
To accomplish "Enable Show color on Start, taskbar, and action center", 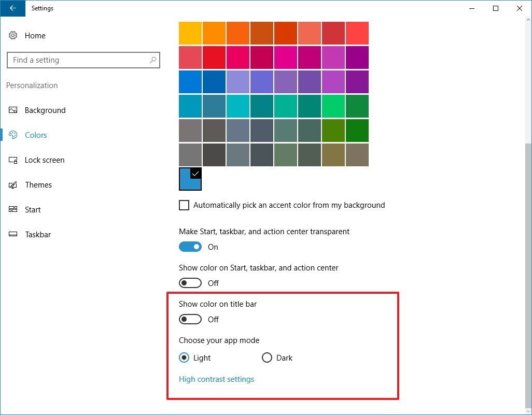I will [x=190, y=283].
